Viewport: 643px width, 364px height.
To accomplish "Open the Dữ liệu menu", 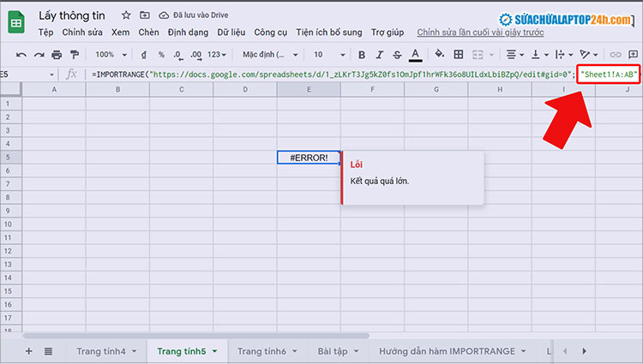I will 231,32.
